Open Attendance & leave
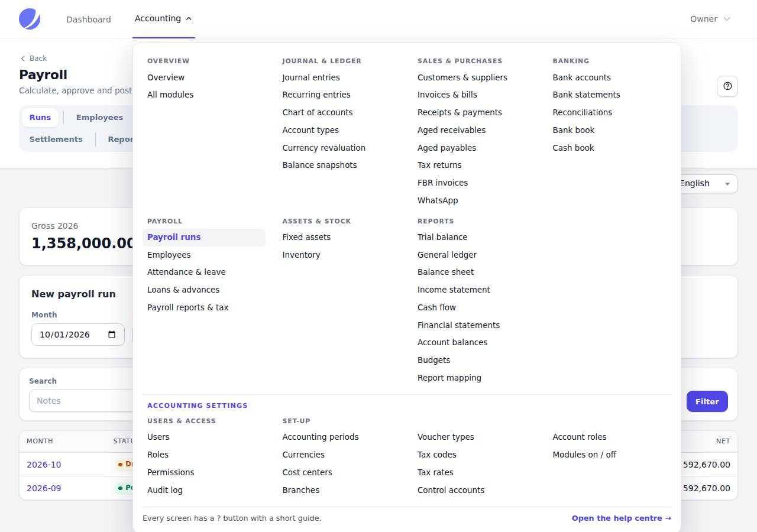This screenshot has height=532, width=757. 186,272
